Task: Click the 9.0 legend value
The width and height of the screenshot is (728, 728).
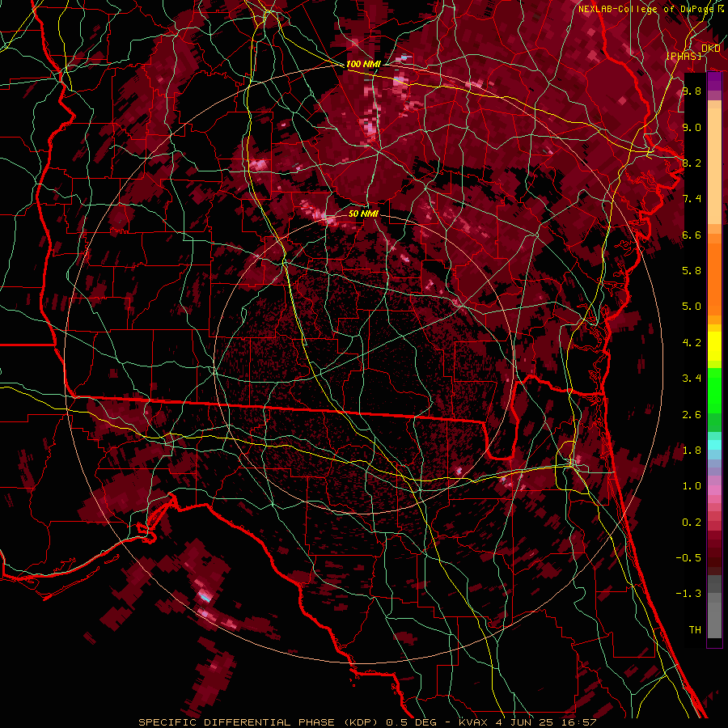Action: pos(692,128)
